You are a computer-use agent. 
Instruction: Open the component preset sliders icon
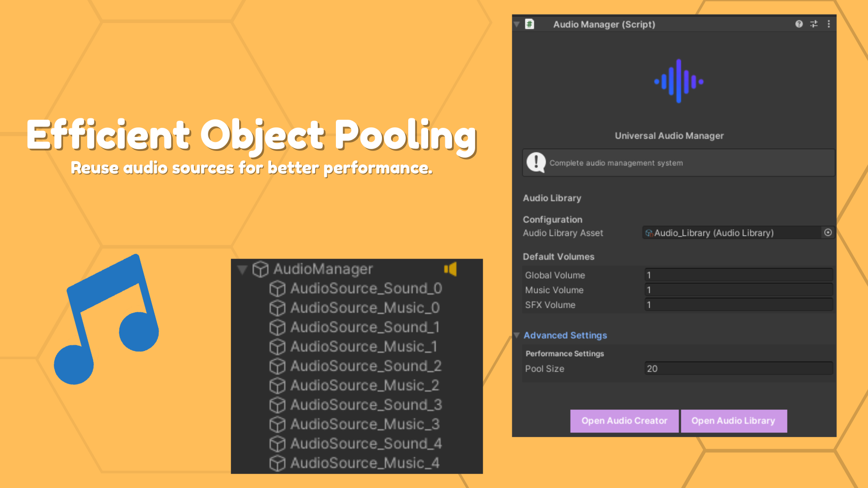[x=814, y=24]
